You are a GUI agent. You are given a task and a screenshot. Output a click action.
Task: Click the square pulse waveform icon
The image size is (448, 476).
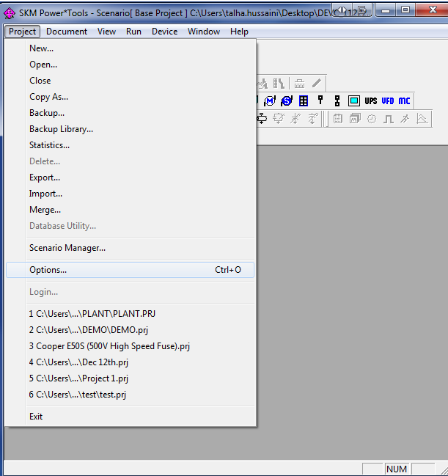(x=389, y=119)
